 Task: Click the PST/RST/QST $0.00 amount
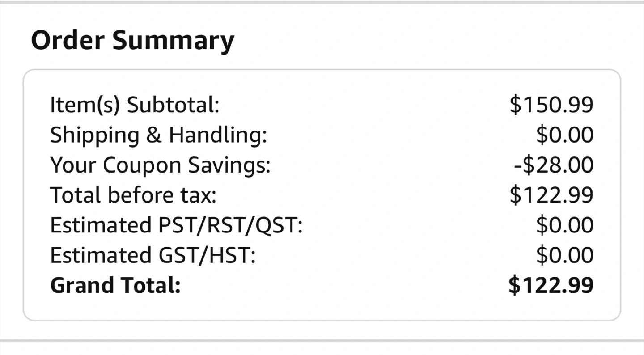click(565, 225)
